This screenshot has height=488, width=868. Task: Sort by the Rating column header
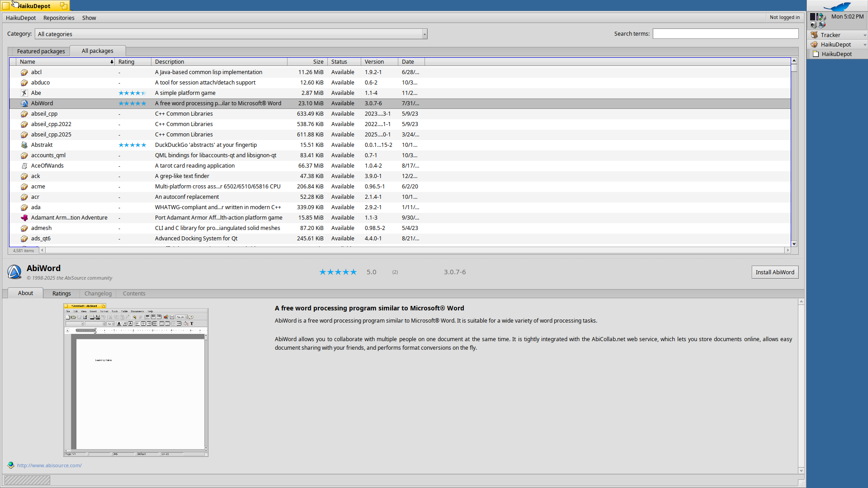(x=133, y=62)
